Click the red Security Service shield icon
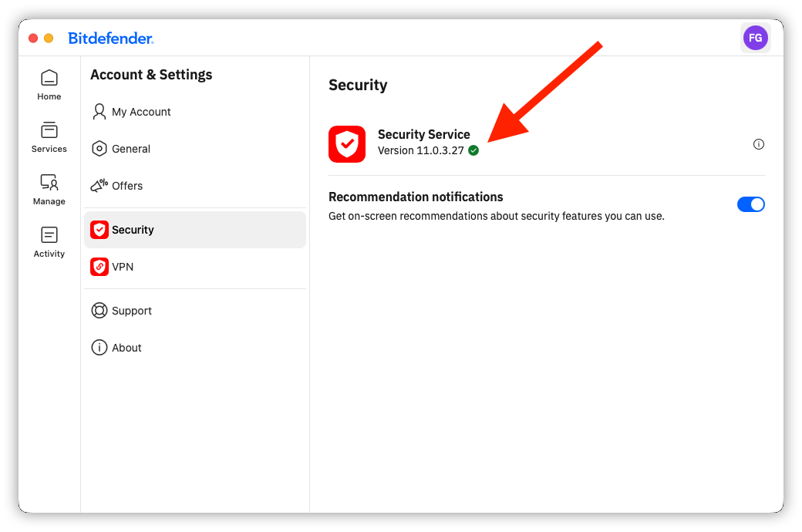The width and height of the screenshot is (802, 532). [x=347, y=144]
